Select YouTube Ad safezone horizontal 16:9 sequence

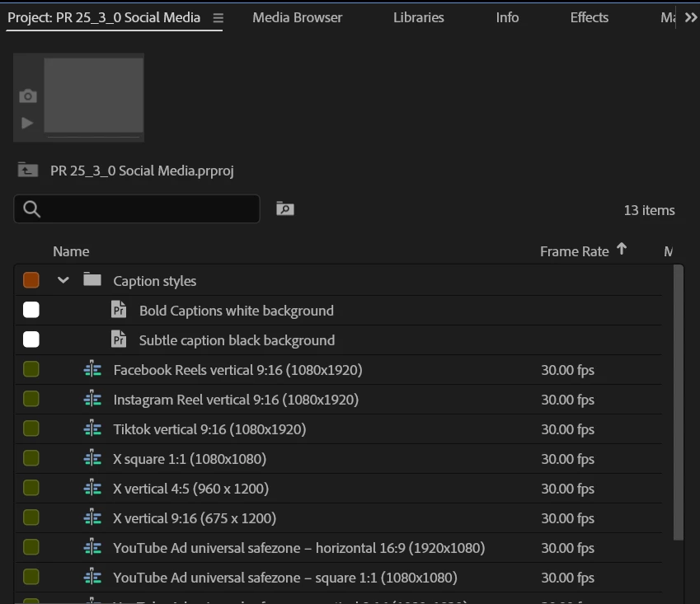(298, 548)
